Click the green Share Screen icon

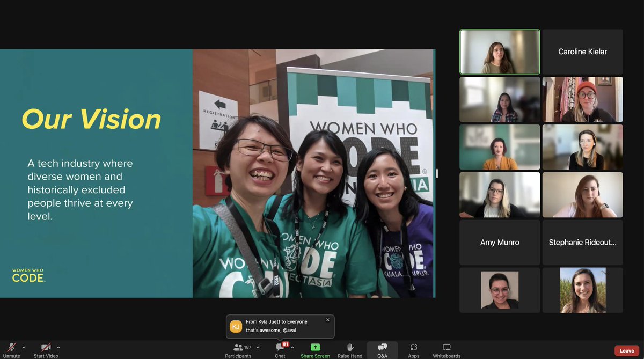point(315,347)
